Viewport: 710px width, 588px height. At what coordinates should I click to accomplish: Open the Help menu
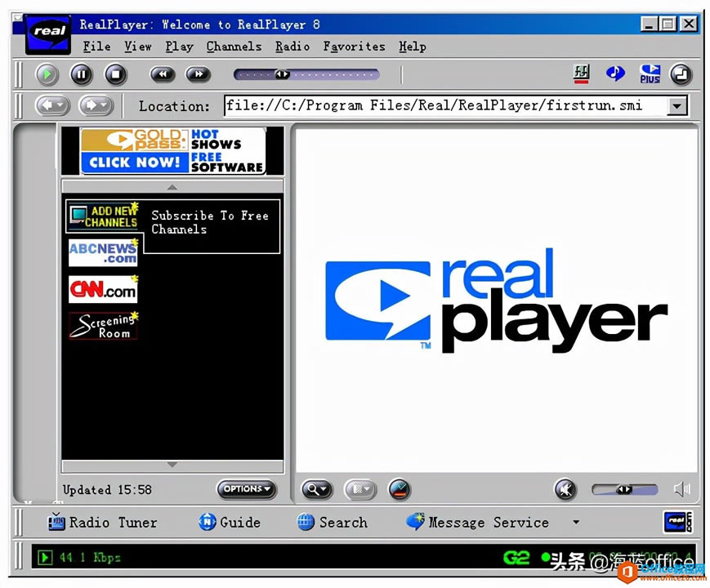[x=412, y=47]
